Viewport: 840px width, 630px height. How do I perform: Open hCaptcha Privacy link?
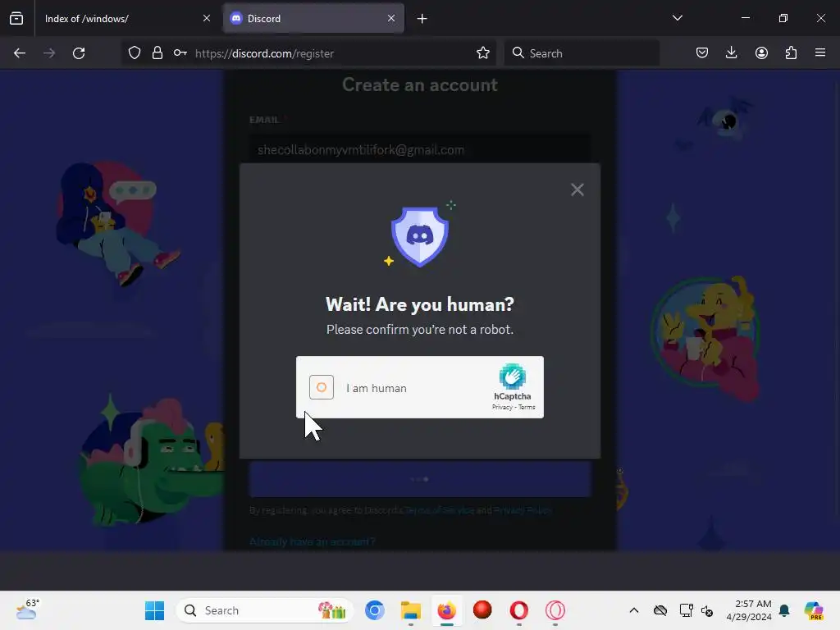tap(502, 407)
